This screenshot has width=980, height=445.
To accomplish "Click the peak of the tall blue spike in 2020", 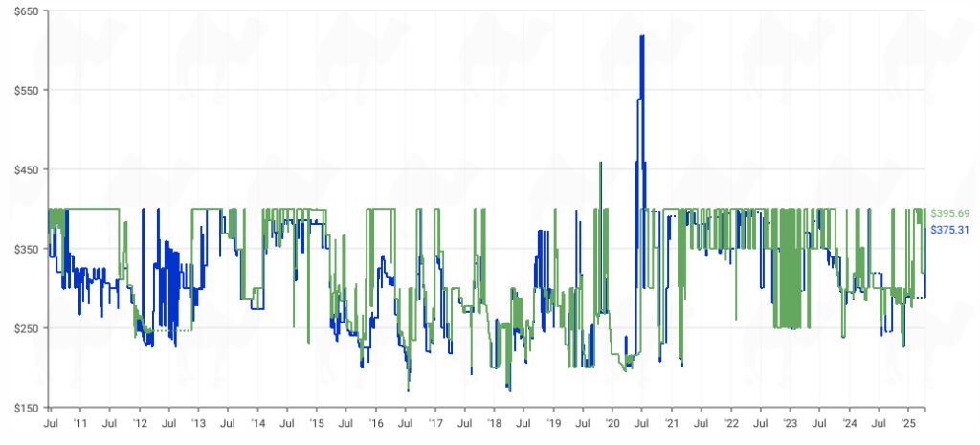I will click(x=641, y=37).
